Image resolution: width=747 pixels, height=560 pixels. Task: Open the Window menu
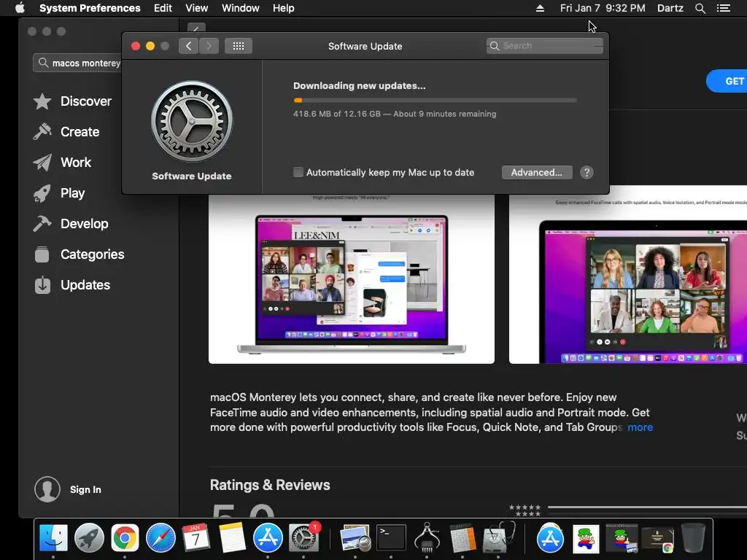pos(241,8)
